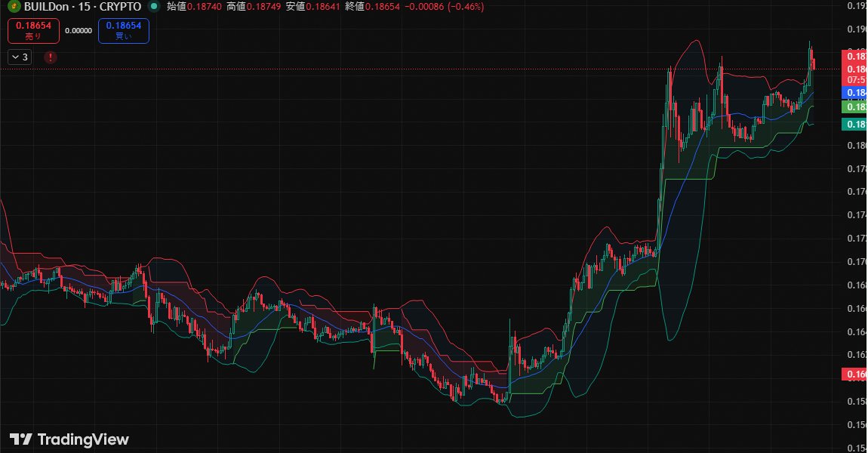Screen dimensions: 868x453
Task: Click the lower red price label on scale
Action: 854,374
